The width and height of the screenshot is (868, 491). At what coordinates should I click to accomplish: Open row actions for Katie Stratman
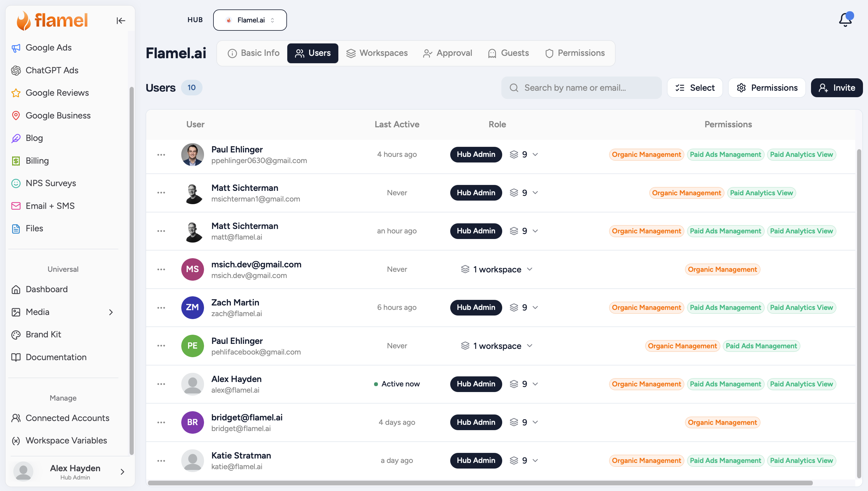(161, 461)
